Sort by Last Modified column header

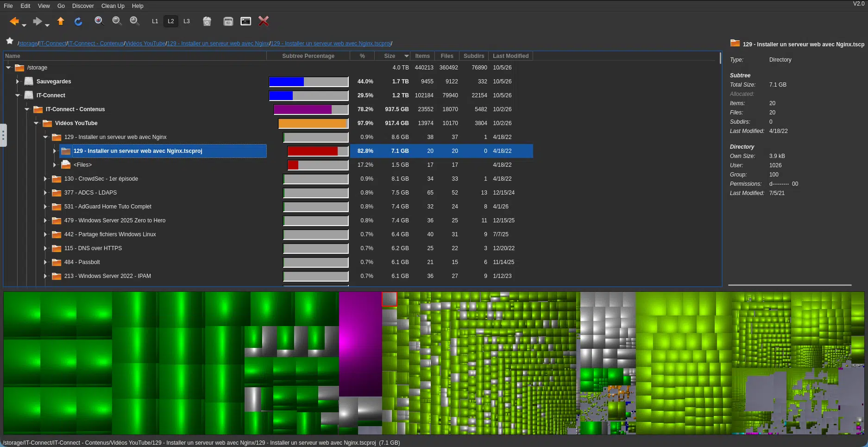(510, 56)
